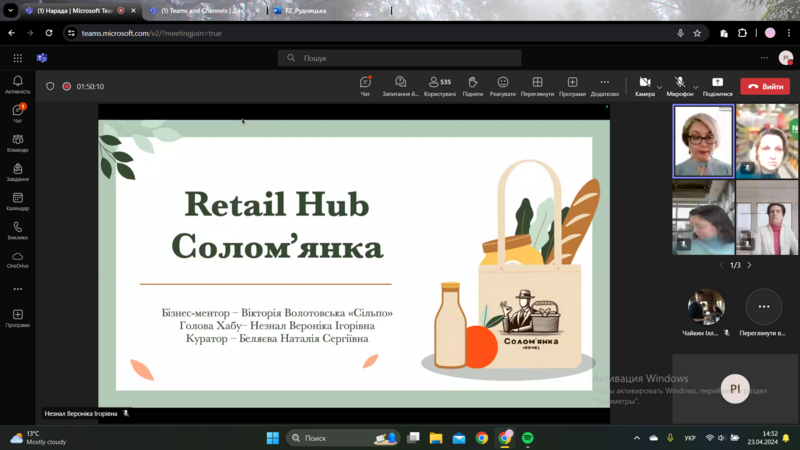Select the active speaker video tile with glasses
Screen dimensions: 800x450
pos(704,141)
